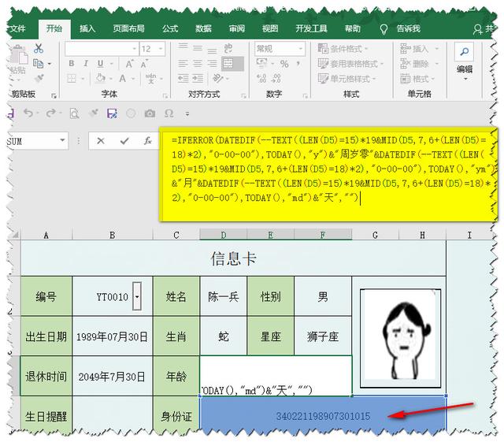Click the Redo arrow in quick access
The image size is (504, 442).
[50, 113]
